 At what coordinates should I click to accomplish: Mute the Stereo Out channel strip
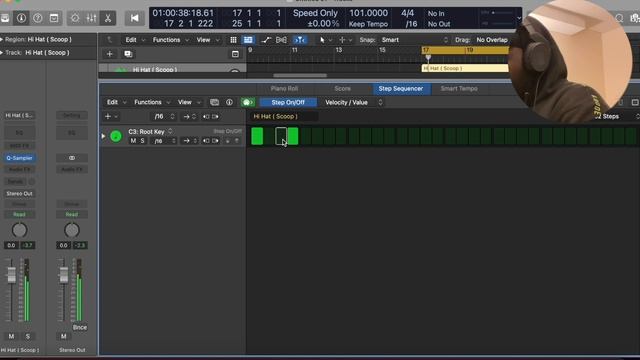64,336
